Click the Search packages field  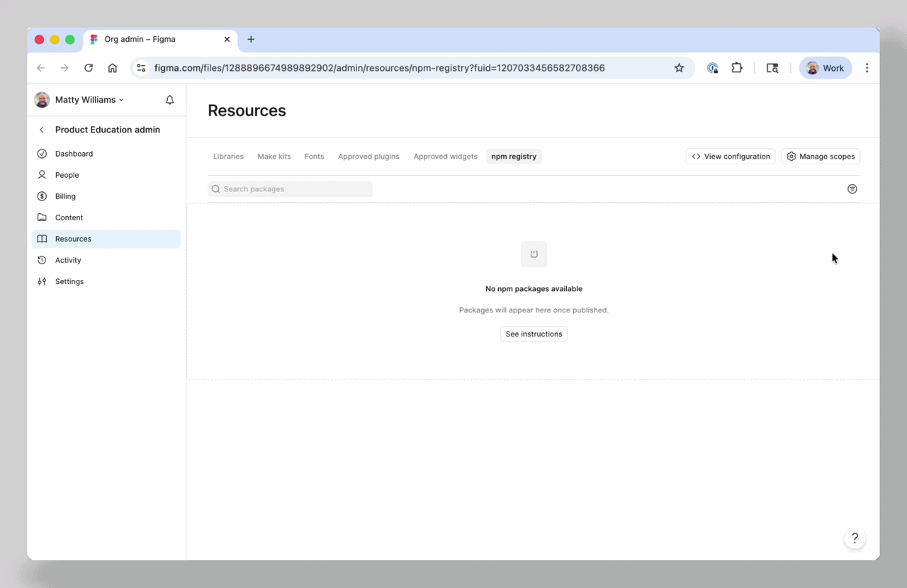290,189
